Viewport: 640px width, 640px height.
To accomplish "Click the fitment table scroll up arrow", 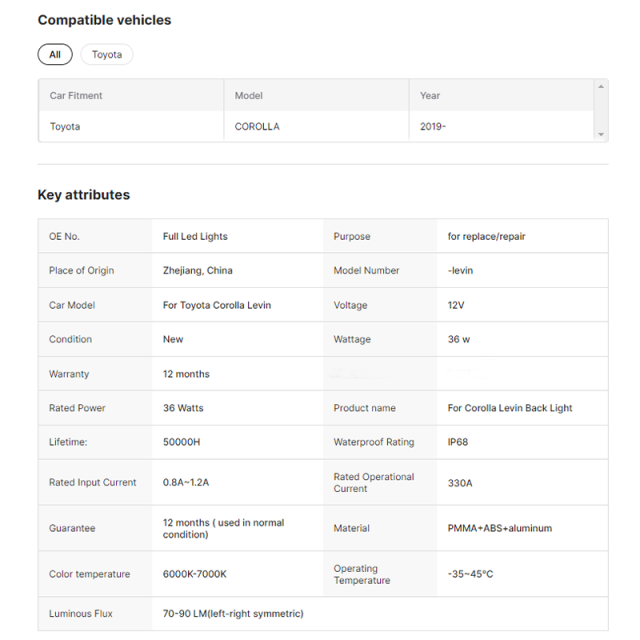I will coord(601,87).
